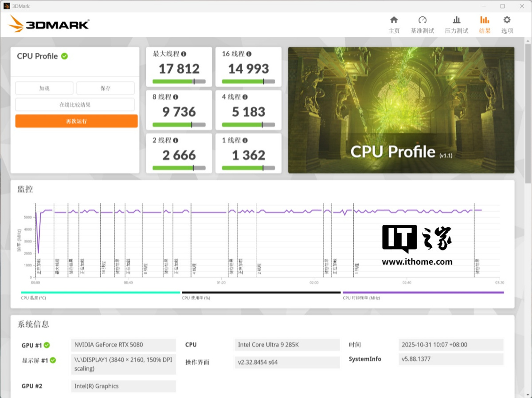This screenshot has width=532, height=398.
Task: Click the CPU Profile preview image
Action: 401,110
